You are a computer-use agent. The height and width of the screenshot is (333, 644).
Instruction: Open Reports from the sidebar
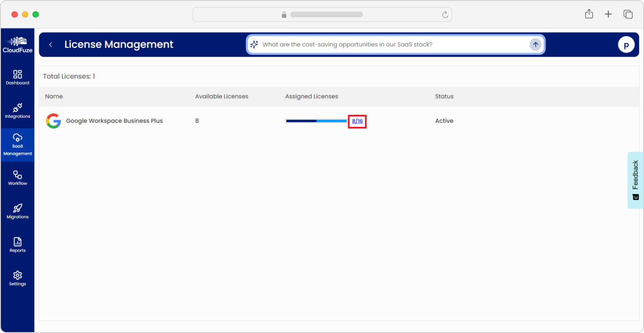(x=17, y=245)
